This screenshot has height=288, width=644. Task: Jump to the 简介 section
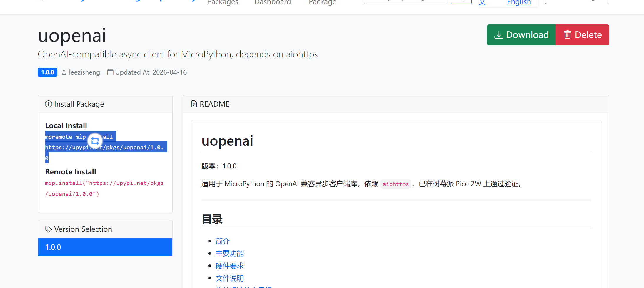coord(223,241)
